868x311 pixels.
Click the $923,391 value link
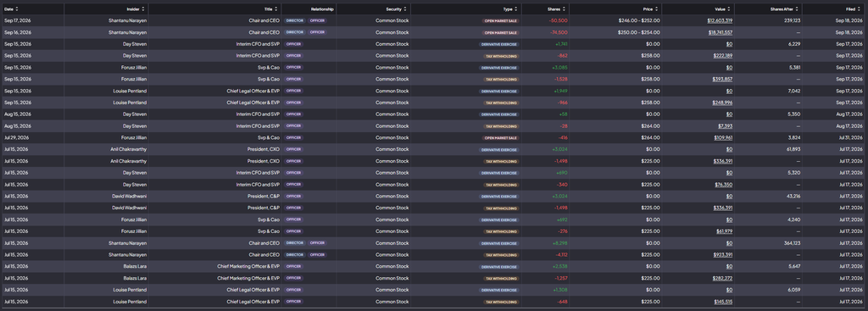point(723,254)
